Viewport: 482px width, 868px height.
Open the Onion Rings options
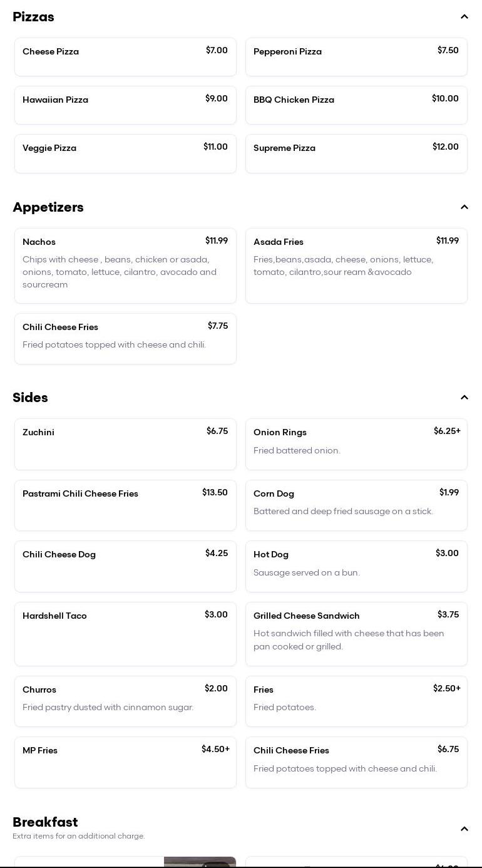tap(356, 444)
